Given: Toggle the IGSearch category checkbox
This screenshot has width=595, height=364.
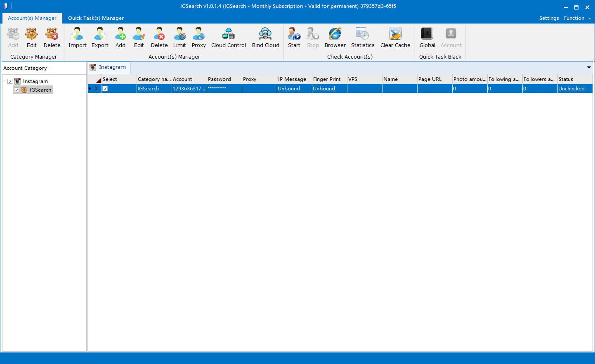Looking at the screenshot, I should pyautogui.click(x=17, y=90).
